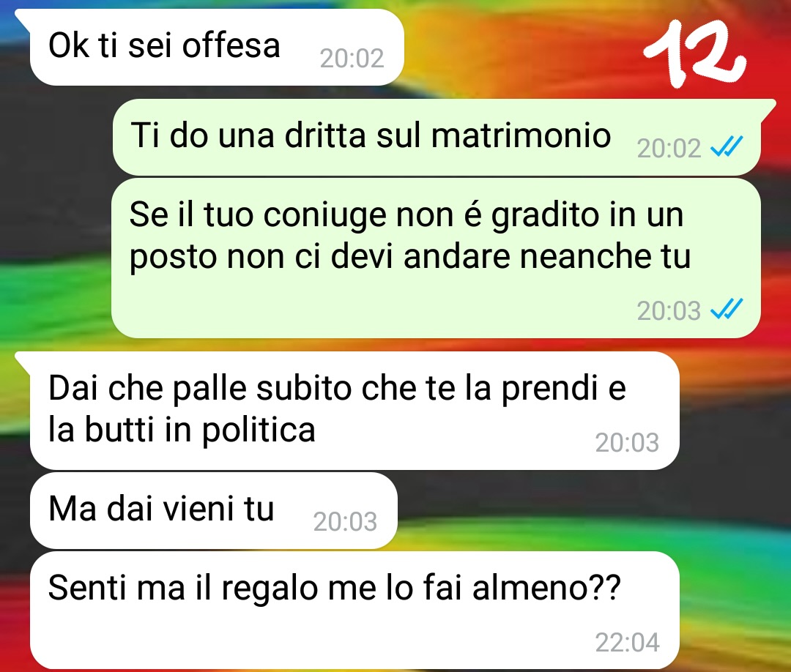
Task: Tap the 'Dai che palle subito' message
Action: tap(354, 411)
